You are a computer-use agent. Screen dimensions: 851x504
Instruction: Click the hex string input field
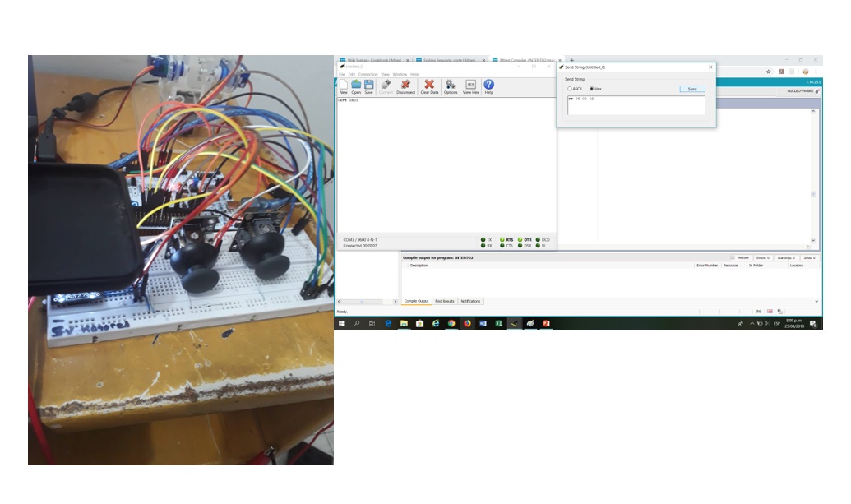[635, 105]
